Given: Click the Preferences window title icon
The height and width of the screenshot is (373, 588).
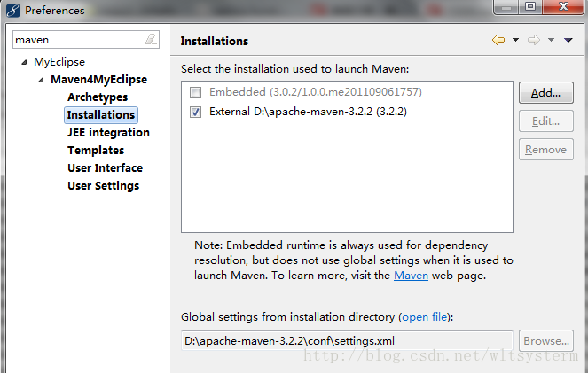Looking at the screenshot, I should coord(13,10).
